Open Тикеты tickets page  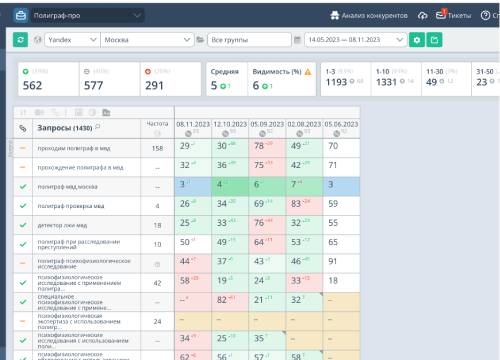pos(453,15)
